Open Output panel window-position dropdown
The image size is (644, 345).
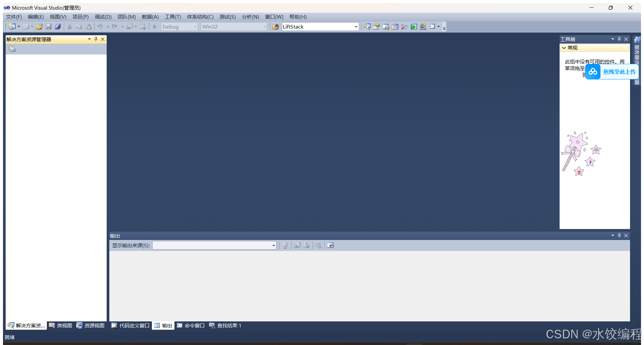[612, 236]
